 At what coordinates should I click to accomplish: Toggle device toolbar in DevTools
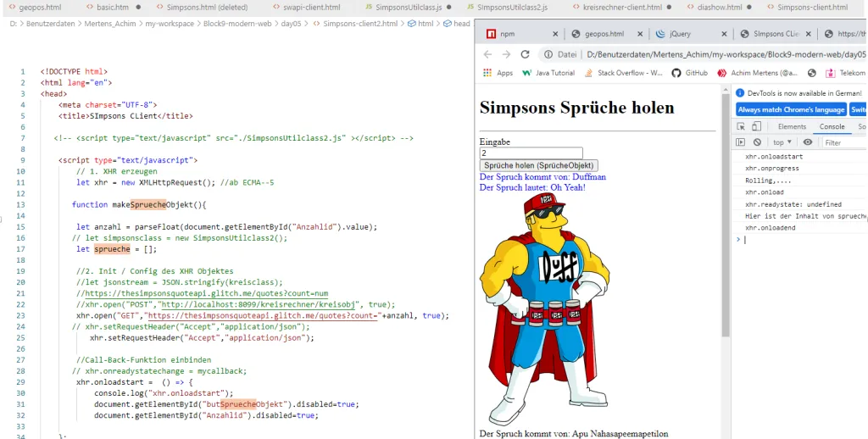tap(757, 127)
